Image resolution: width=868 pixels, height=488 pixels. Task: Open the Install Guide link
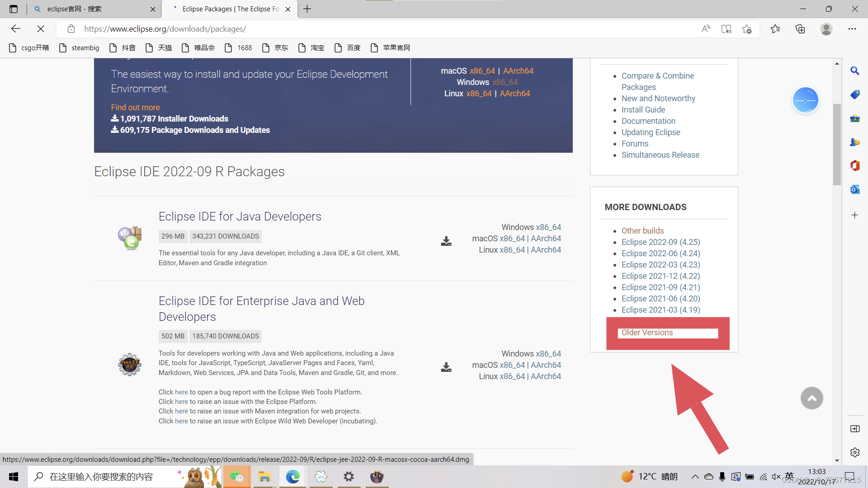pyautogui.click(x=643, y=110)
